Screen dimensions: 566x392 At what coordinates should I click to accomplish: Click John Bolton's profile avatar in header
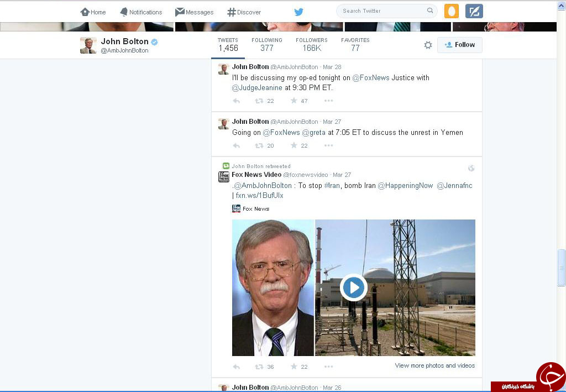tap(88, 45)
